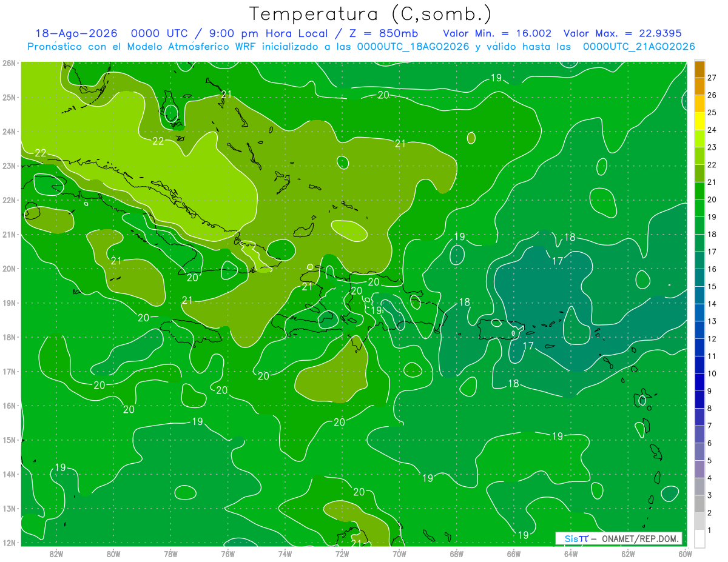Image resolution: width=728 pixels, height=562 pixels.
Task: Click the '0000UTC_18AGO2026' initialization timestamp
Action: click(x=413, y=47)
